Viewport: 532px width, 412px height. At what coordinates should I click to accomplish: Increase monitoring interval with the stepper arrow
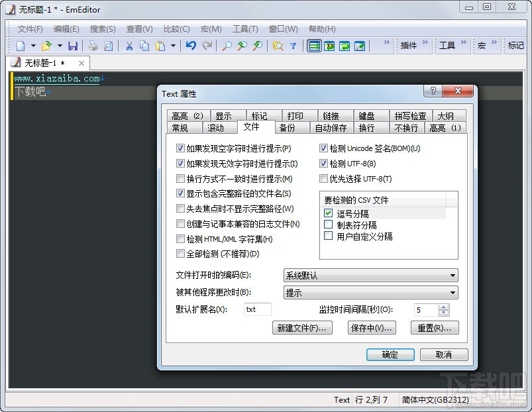click(x=443, y=307)
